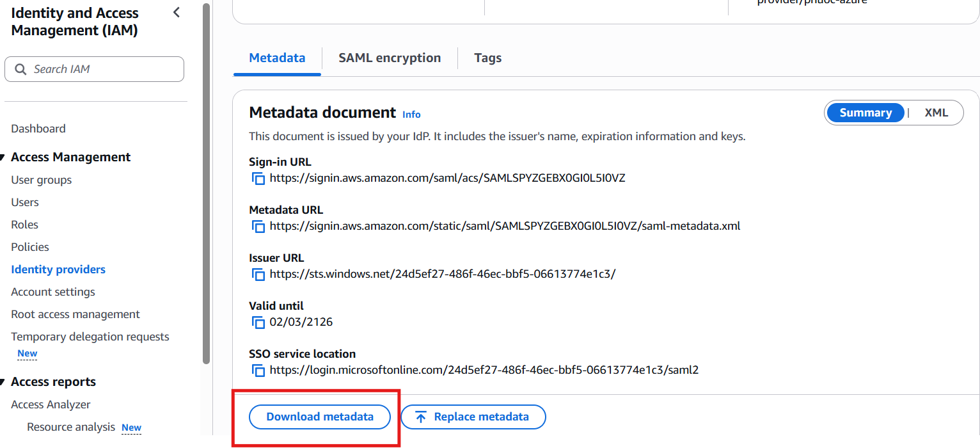Collapse the IAM navigation sidebar
The image size is (980, 448).
[177, 12]
